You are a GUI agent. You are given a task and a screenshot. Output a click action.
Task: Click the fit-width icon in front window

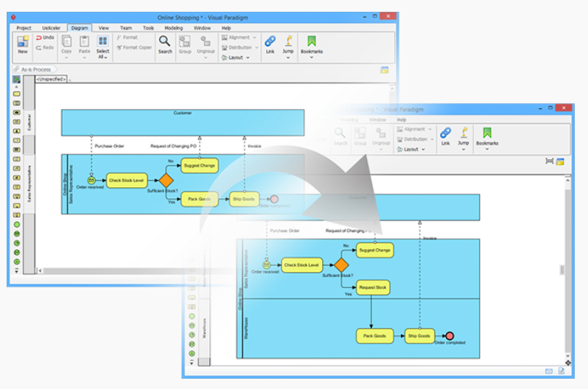[550, 161]
